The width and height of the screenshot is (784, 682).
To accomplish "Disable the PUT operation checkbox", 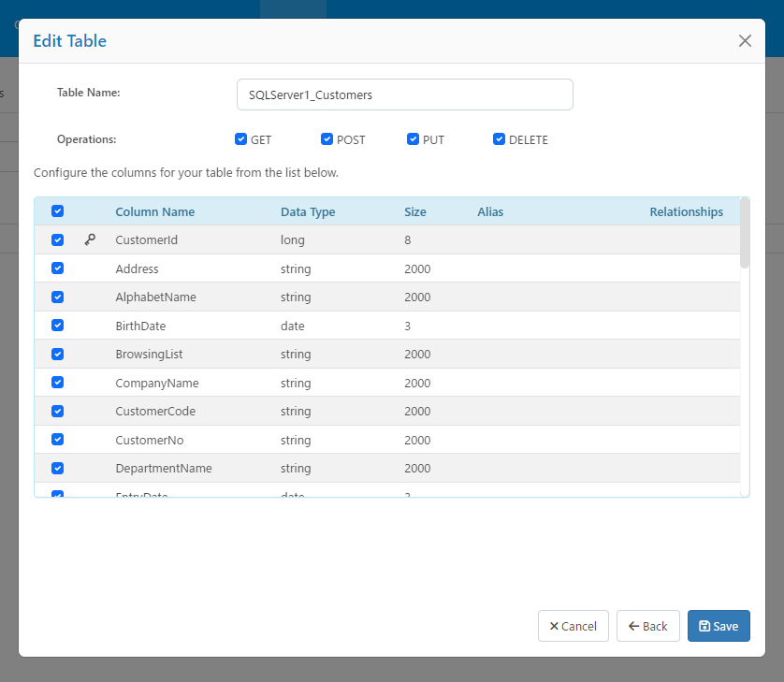I will click(x=413, y=139).
